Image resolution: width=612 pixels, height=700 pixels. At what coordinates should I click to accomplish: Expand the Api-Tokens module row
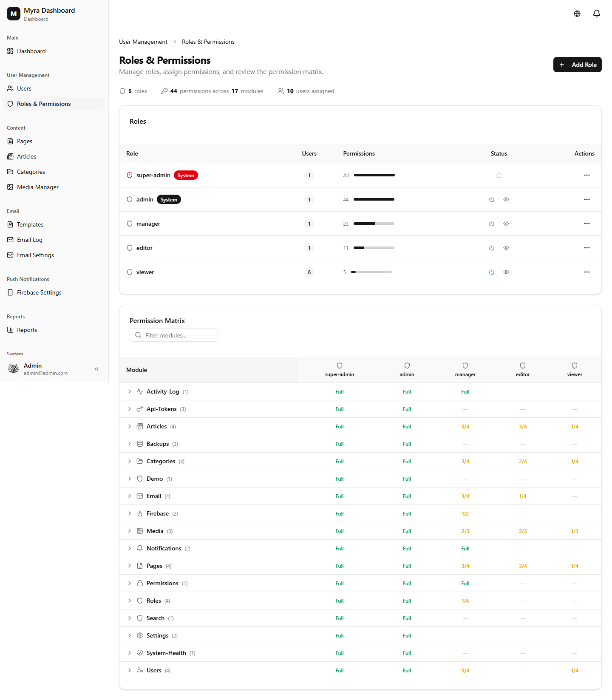pyautogui.click(x=130, y=409)
